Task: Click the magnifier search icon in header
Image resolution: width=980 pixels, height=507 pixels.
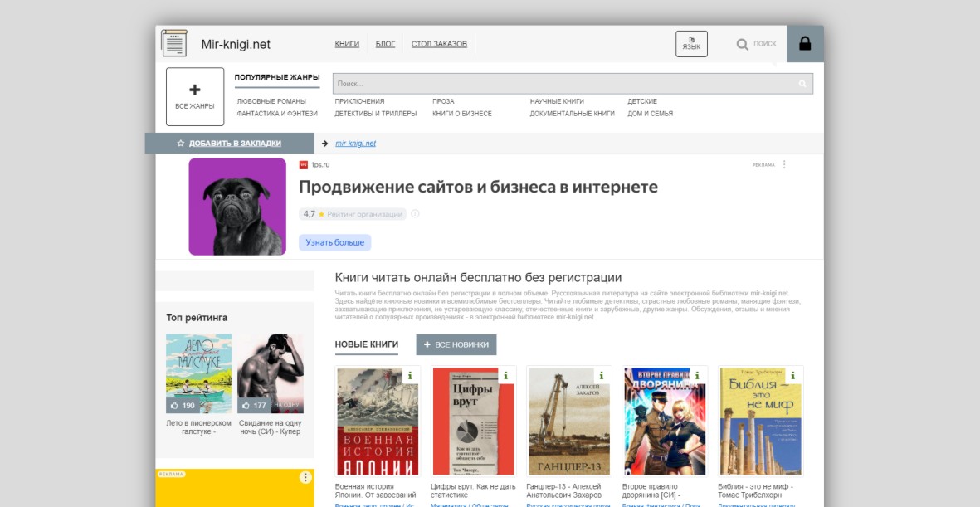Action: pos(743,44)
